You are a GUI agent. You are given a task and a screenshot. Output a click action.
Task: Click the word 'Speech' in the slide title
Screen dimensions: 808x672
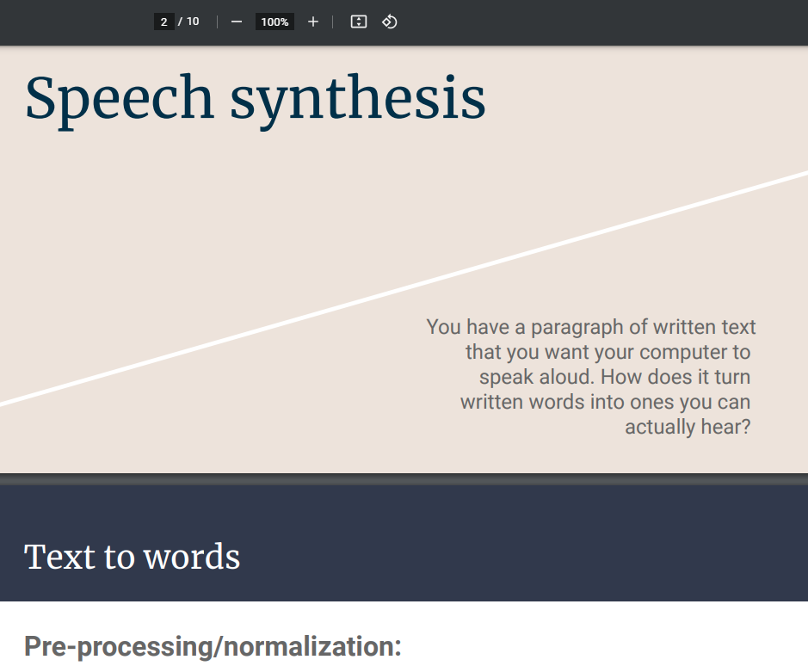click(119, 98)
